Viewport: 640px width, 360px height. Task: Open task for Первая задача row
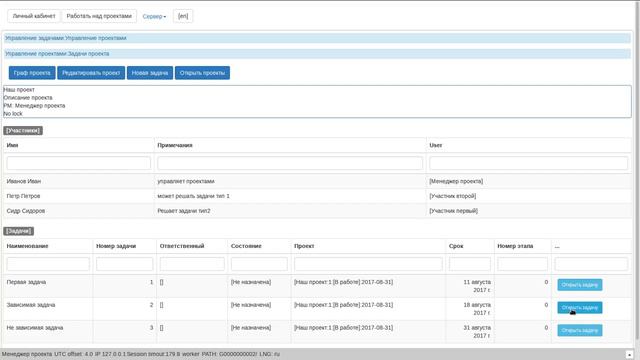tap(580, 285)
